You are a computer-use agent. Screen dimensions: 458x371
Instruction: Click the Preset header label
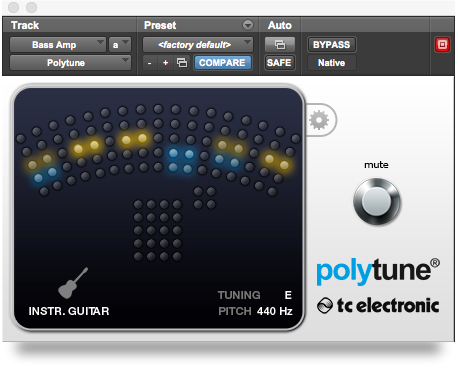160,25
